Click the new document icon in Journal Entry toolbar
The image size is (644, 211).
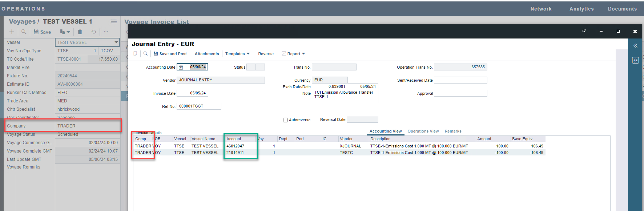pyautogui.click(x=135, y=54)
